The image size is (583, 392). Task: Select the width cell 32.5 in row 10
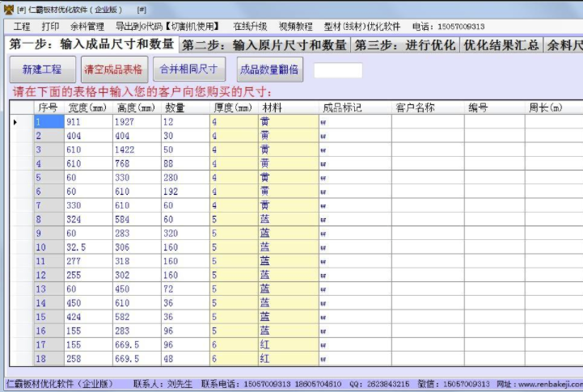point(88,247)
